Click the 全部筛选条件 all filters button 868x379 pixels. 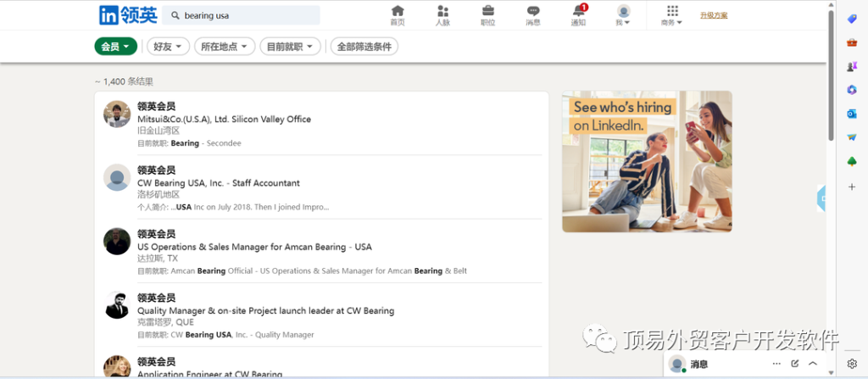click(364, 47)
